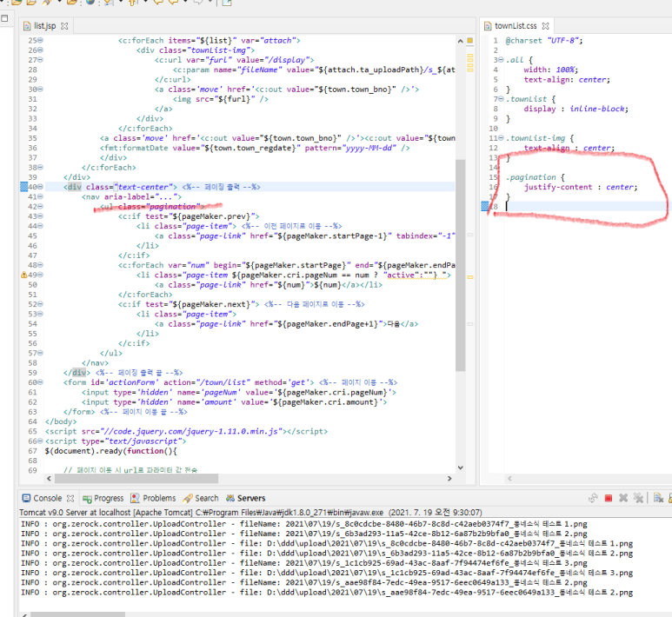Collapse the townList-img div at line 26
The width and height of the screenshot is (672, 617).
tap(40, 50)
